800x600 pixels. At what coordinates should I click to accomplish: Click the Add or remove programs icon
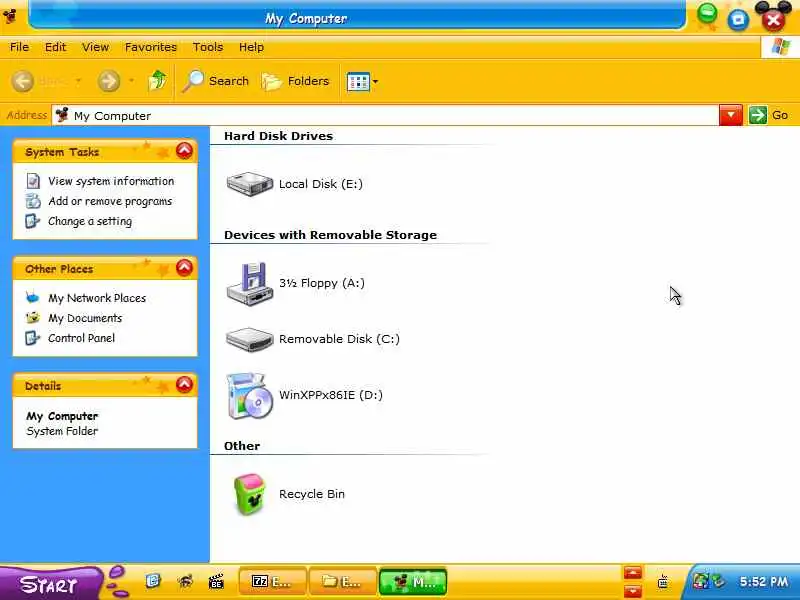coord(33,201)
